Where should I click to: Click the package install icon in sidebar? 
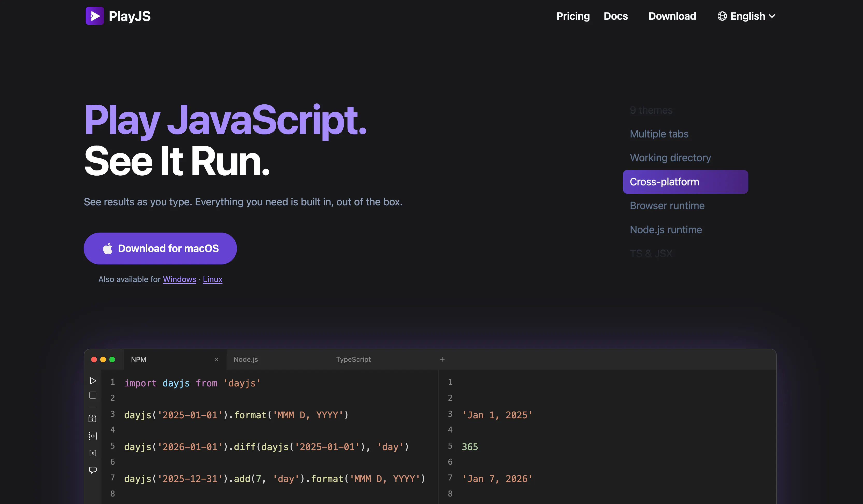point(92,419)
